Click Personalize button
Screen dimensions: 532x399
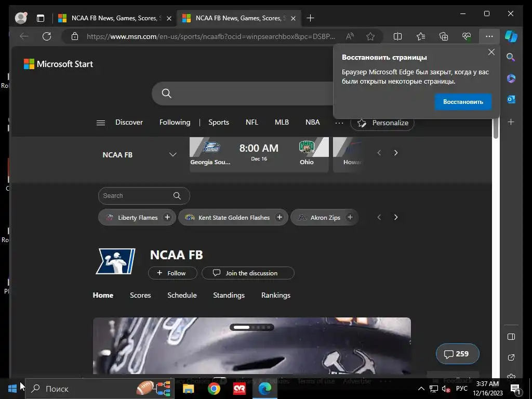[382, 123]
